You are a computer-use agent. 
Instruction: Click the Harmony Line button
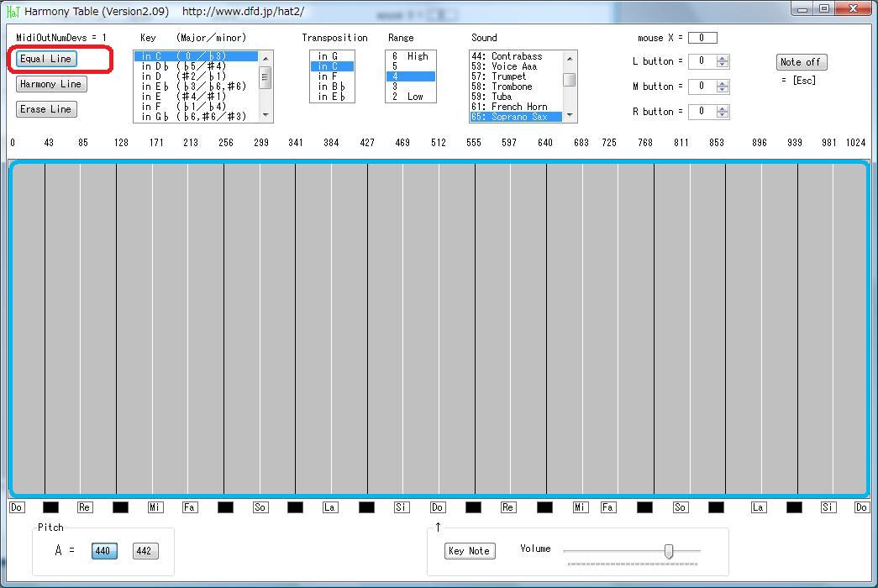(51, 84)
